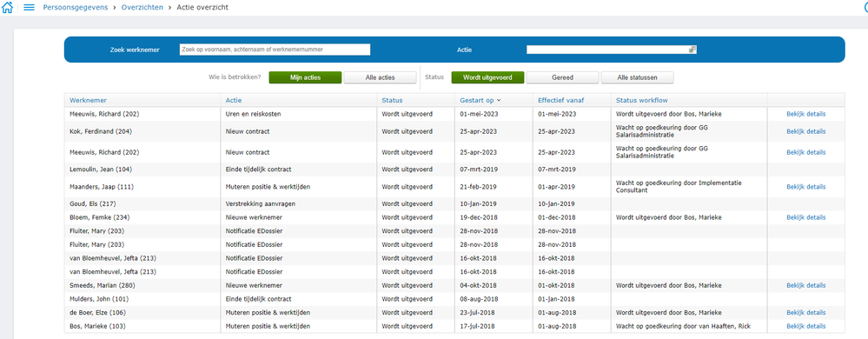Go to Overzichten breadcrumb

click(142, 7)
